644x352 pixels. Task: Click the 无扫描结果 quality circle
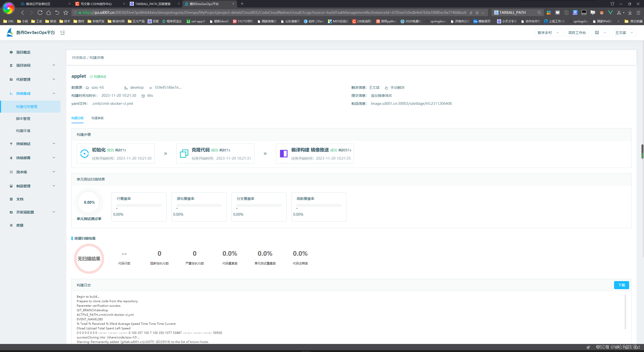point(89,259)
